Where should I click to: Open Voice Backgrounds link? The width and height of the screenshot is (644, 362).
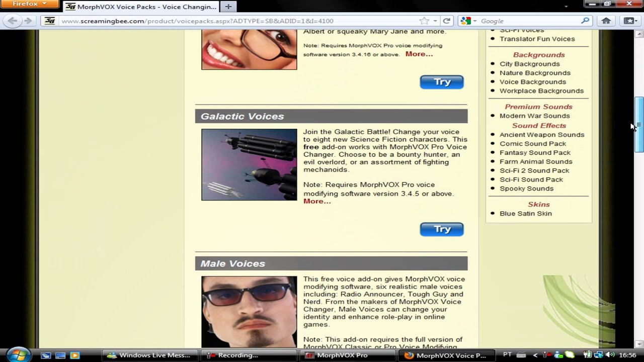pos(533,82)
